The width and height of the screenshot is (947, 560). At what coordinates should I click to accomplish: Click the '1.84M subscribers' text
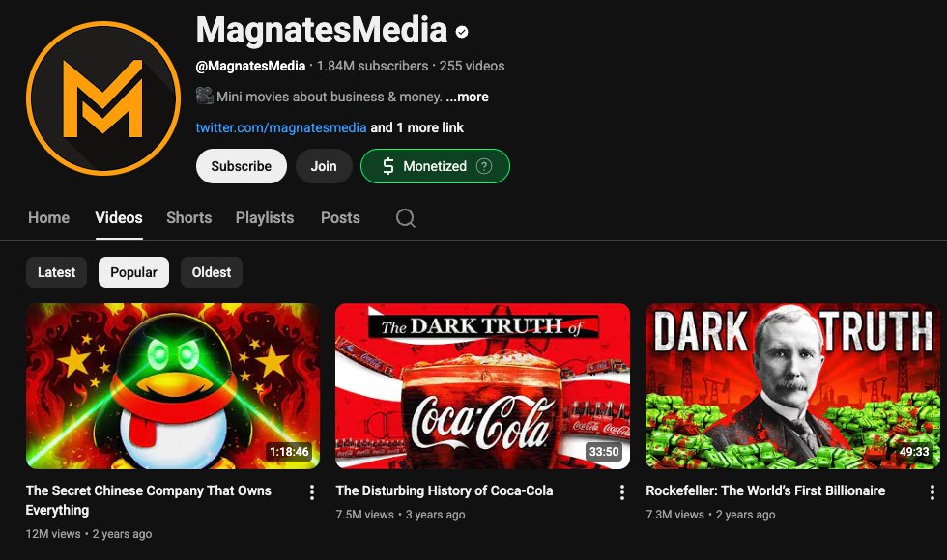click(x=373, y=66)
